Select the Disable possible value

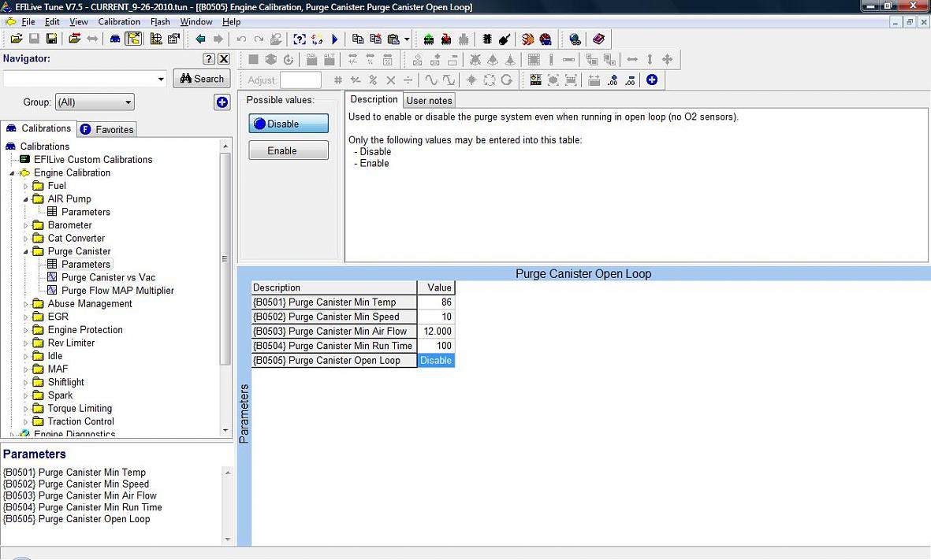(x=289, y=124)
